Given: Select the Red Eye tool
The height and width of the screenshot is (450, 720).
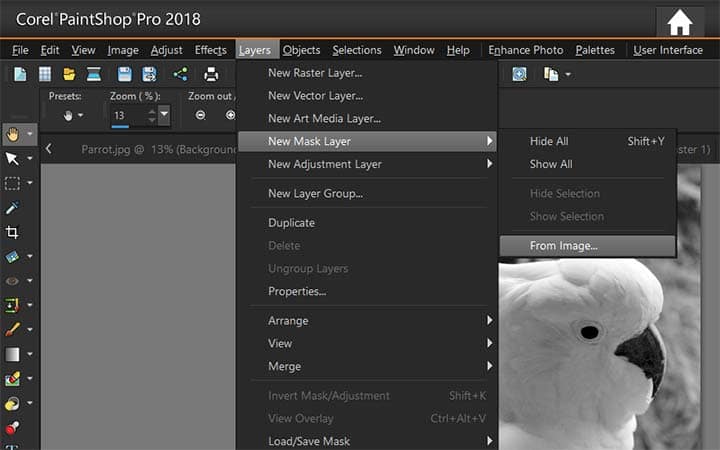Looking at the screenshot, I should (12, 281).
